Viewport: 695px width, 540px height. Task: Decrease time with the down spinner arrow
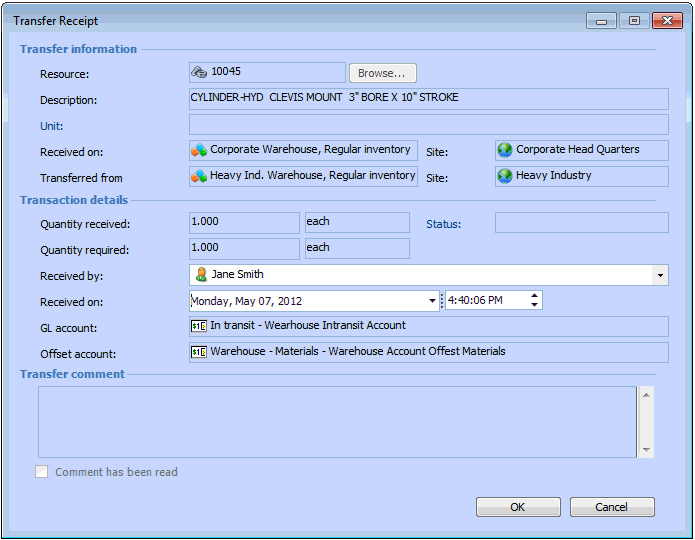(x=534, y=306)
